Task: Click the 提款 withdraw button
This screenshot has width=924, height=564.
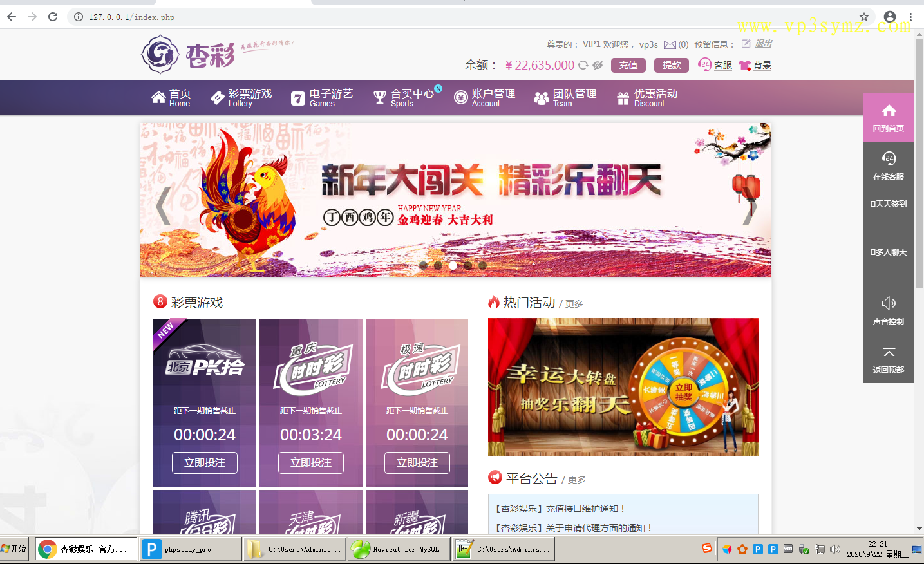Action: tap(672, 65)
